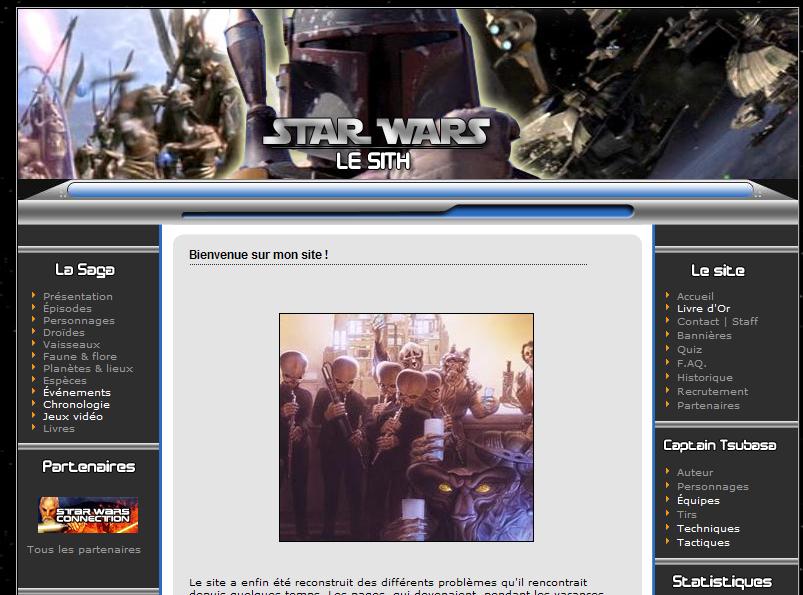803x595 pixels.
Task: Click the Star Wars Le Sith header banner
Action: coord(407,94)
